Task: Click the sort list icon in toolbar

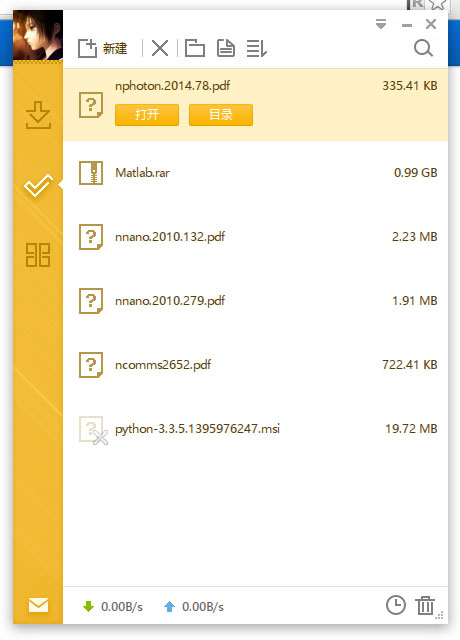Action: pyautogui.click(x=257, y=49)
